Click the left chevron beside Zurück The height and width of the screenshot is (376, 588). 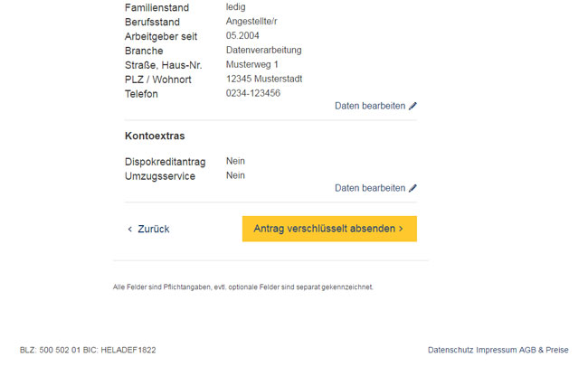point(129,229)
